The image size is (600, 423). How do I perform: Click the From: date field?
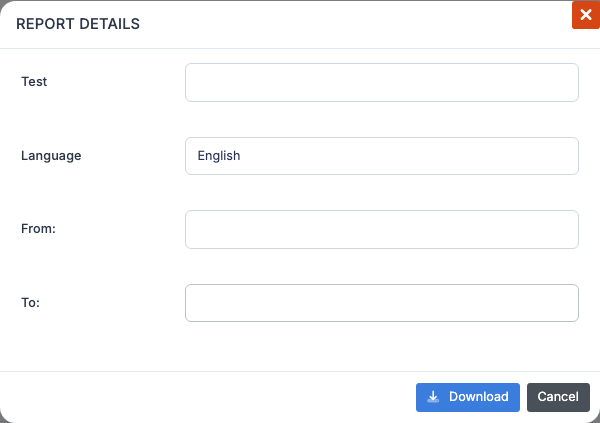pyautogui.click(x=382, y=229)
